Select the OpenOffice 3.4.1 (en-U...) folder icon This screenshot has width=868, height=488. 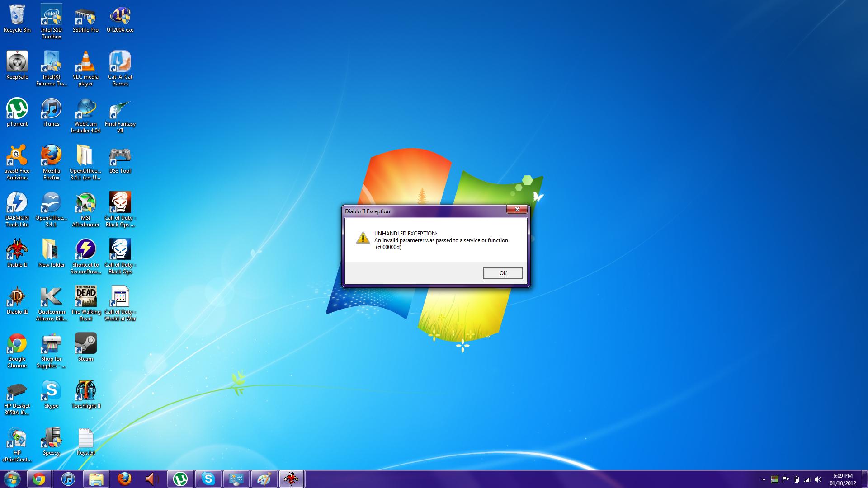85,163
